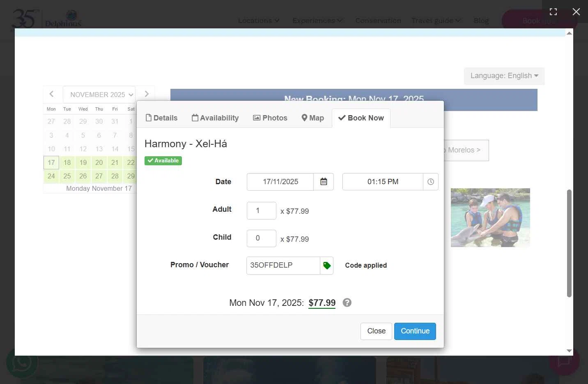This screenshot has height=384, width=588.
Task: Go to previous month in calendar
Action: (51, 94)
